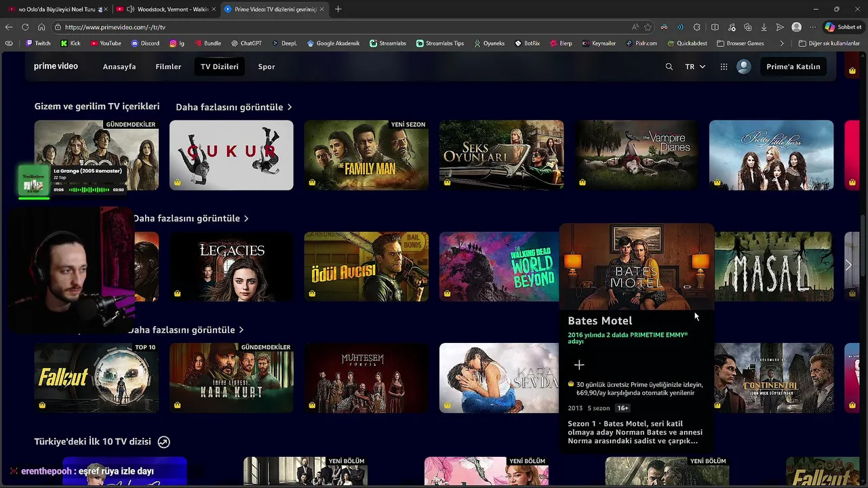The image size is (868, 488).
Task: Open The Family Man thumbnail
Action: 366,155
